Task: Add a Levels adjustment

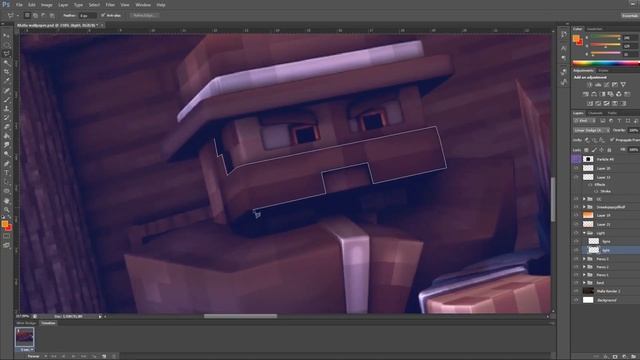Action: [598, 84]
